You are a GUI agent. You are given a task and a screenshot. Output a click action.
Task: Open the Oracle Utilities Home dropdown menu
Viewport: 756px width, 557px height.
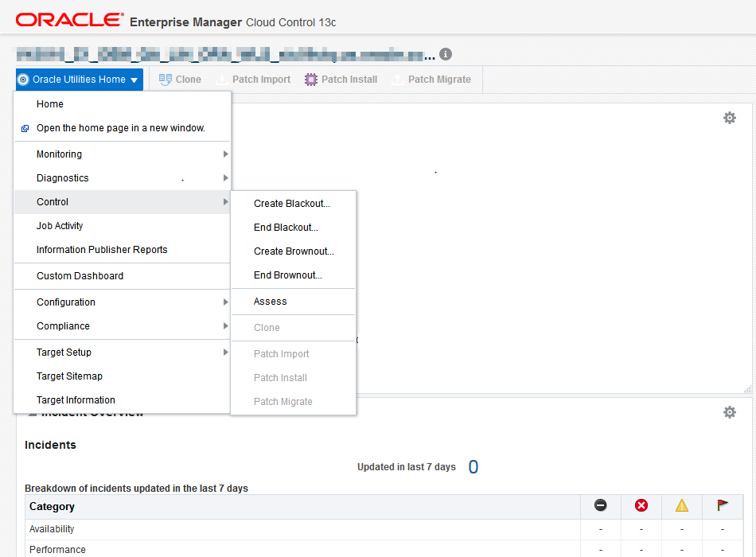[x=80, y=80]
